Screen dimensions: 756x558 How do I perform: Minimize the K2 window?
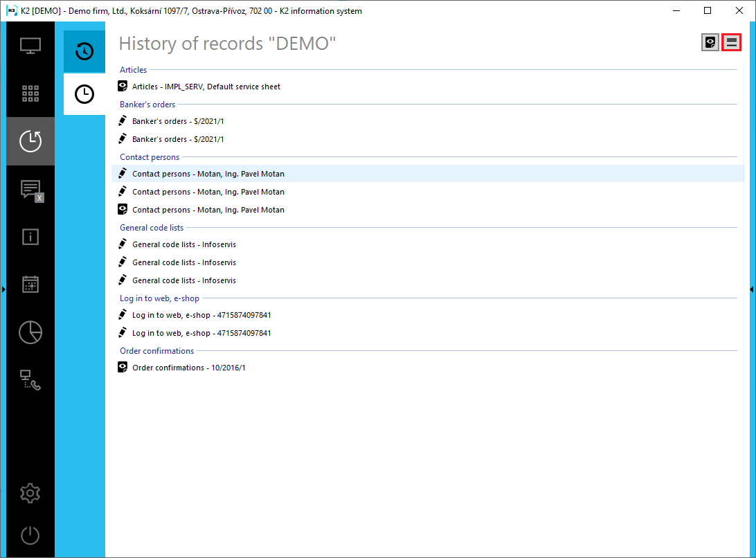[x=676, y=10]
